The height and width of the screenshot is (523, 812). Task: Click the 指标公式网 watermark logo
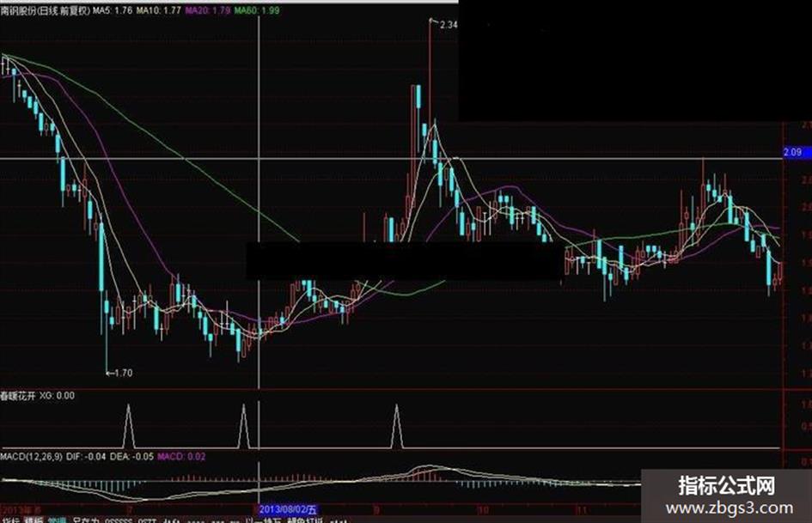[x=727, y=486]
